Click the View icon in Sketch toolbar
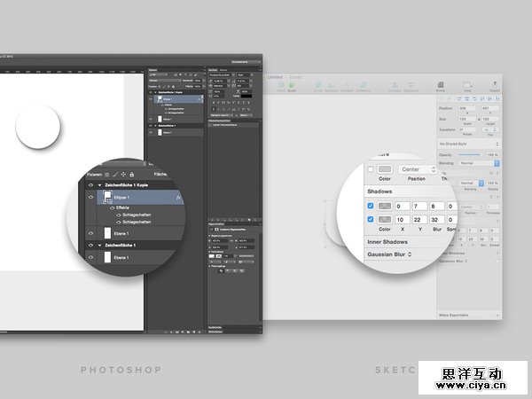 467,85
